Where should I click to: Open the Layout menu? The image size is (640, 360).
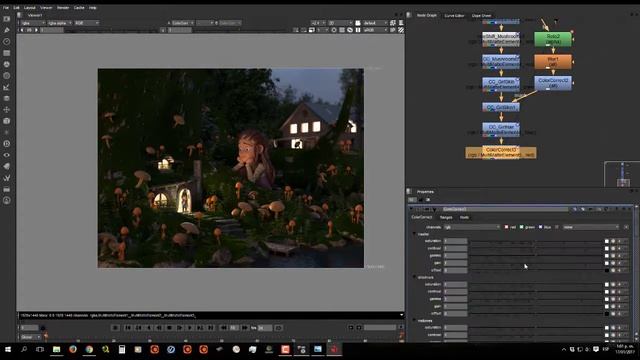30,8
